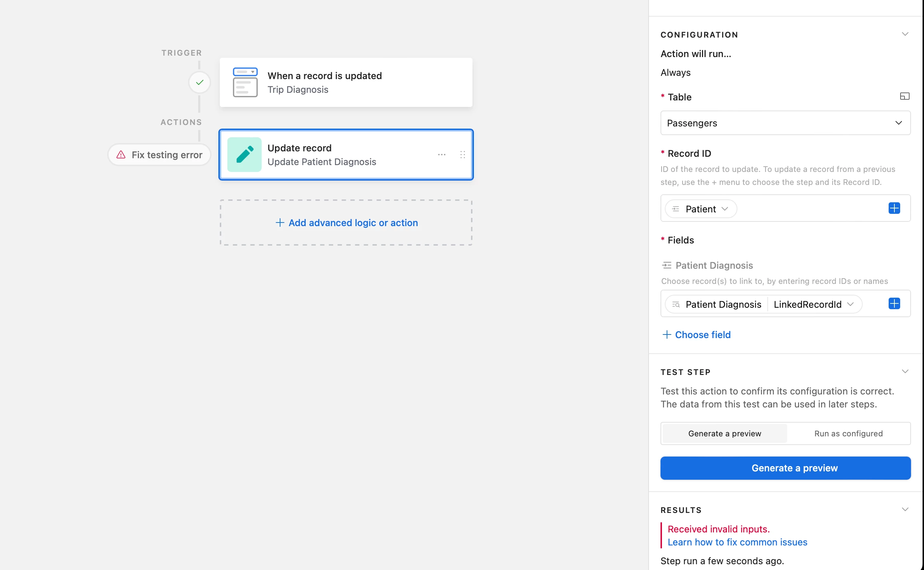
Task: Open the LinkedRecordId token dropdown
Action: [x=850, y=304]
